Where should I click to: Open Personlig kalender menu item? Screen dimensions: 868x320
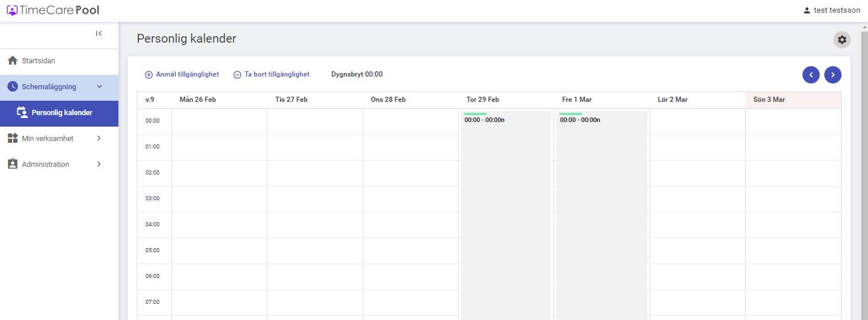coord(59,113)
